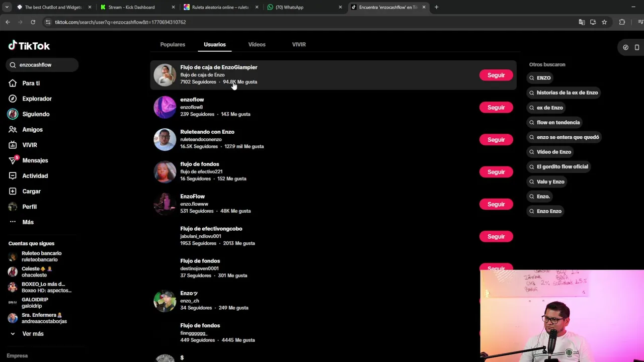The image size is (644, 362).
Task: Open username 'destinojoven0001' result
Action: [x=199, y=268]
